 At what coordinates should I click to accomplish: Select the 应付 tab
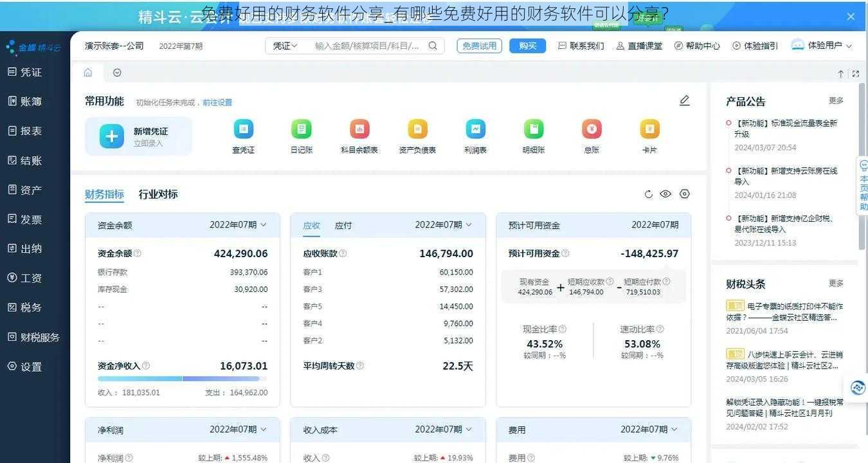point(343,226)
